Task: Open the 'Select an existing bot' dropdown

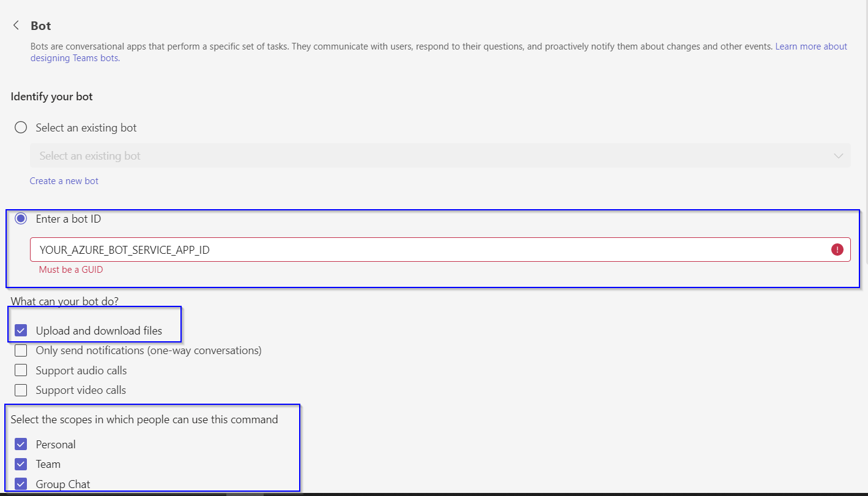Action: [440, 156]
